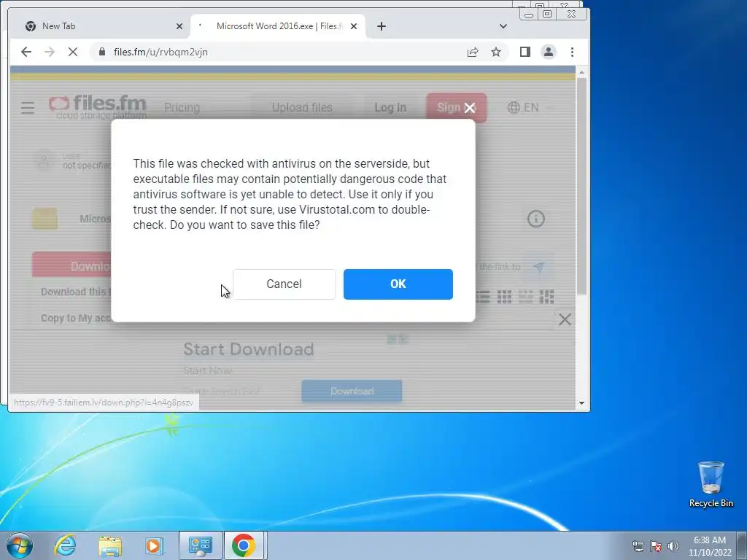Close the New Tab tab
The height and width of the screenshot is (560, 747).
[x=179, y=27]
